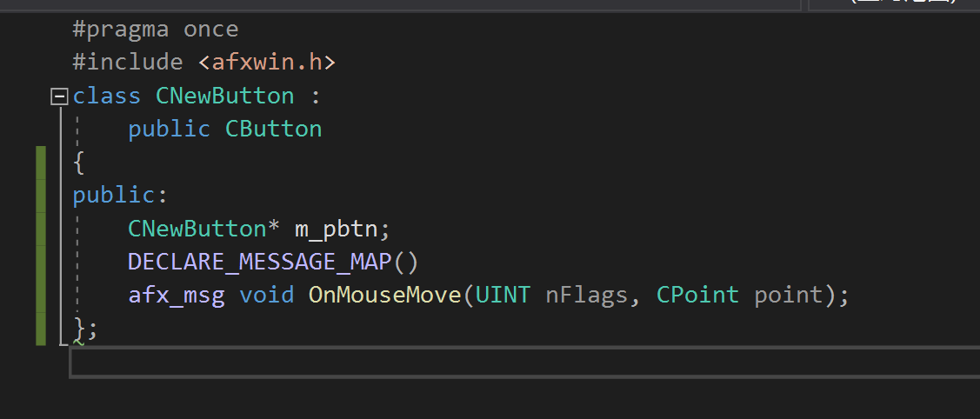Open the scope dropdown above the editor
Screen dimensions: 980x419
[400, 3]
